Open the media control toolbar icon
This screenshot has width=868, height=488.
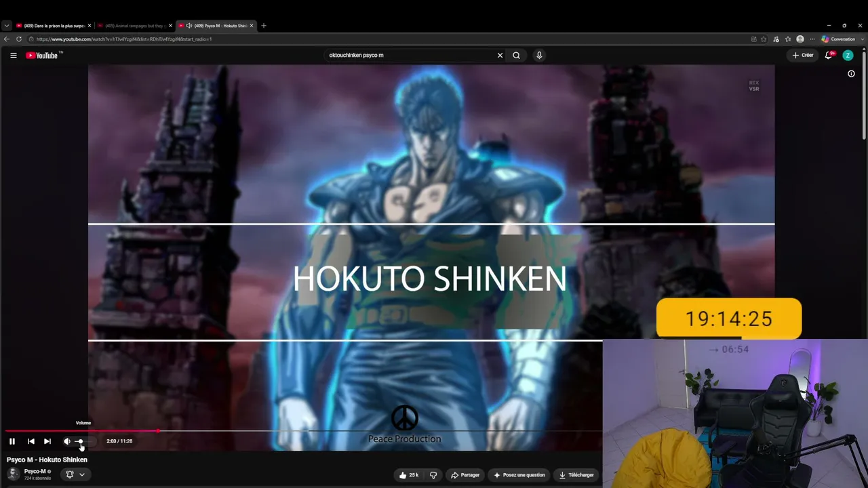click(776, 39)
